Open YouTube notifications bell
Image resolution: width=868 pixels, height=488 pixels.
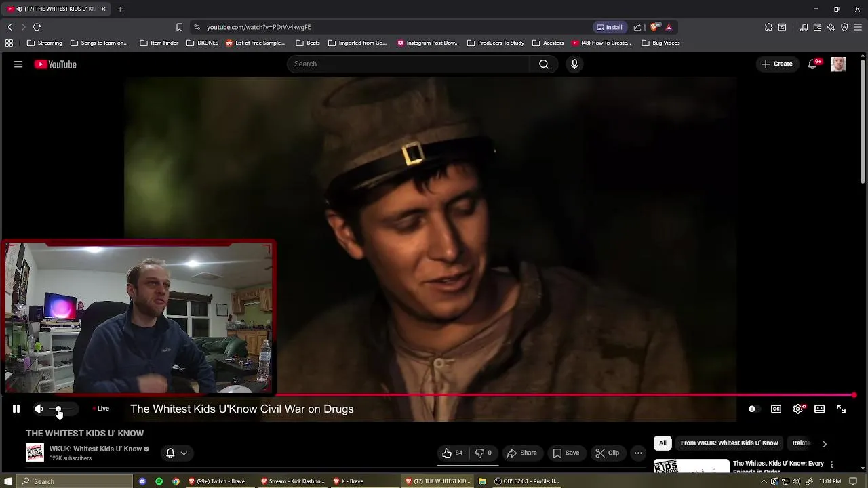point(813,64)
